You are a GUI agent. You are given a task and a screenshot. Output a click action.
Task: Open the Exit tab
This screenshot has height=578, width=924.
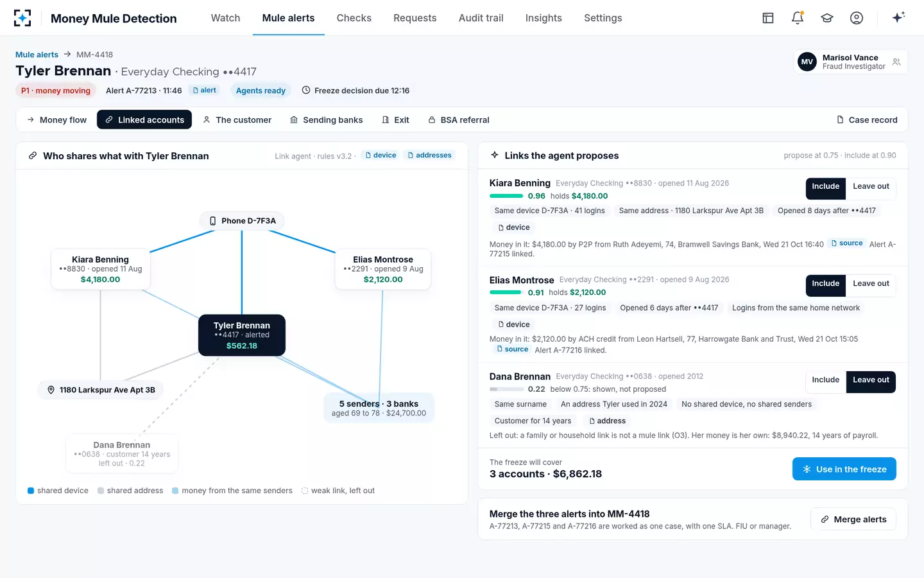(395, 120)
